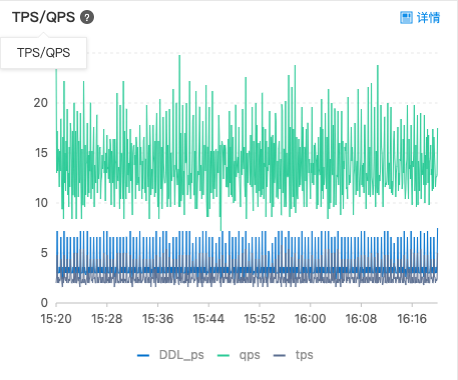This screenshot has height=380, width=458.
Task: Hide the tps series via its legend label
Action: 304,355
